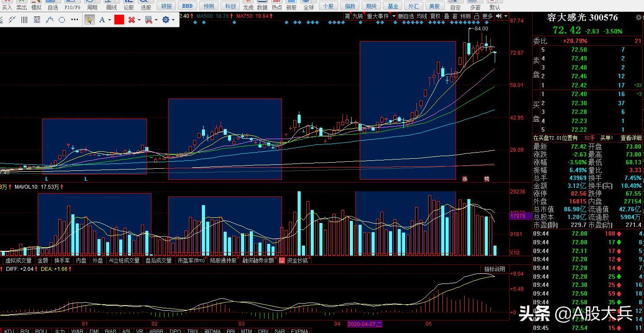Expand the hide-drawings tool dropdown arrow
Image resolution: width=644 pixels, height=333 pixels.
tap(156, 20)
